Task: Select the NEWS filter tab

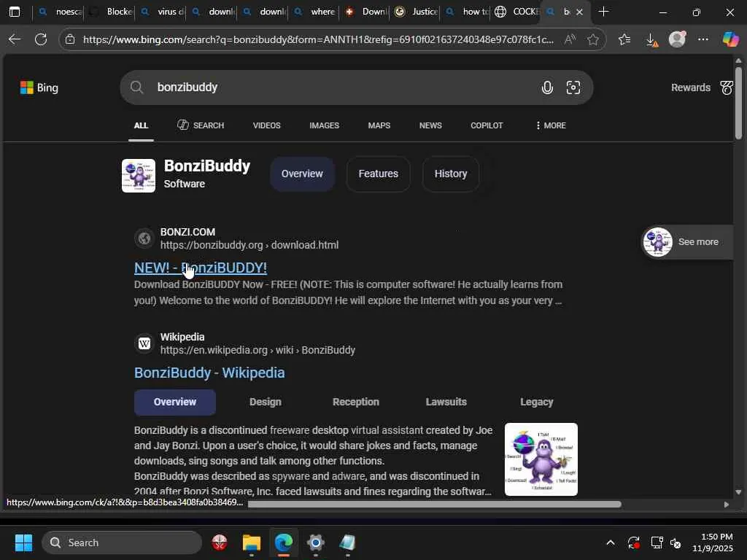Action: 430,125
